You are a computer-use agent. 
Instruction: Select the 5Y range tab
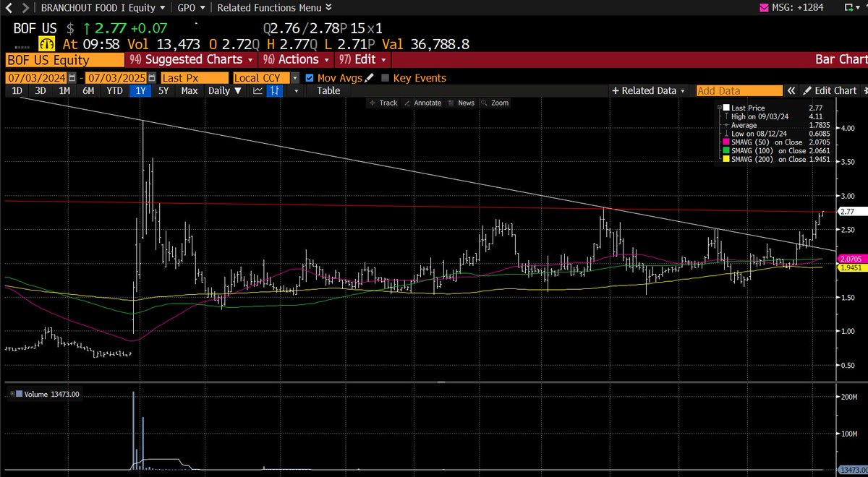[163, 91]
